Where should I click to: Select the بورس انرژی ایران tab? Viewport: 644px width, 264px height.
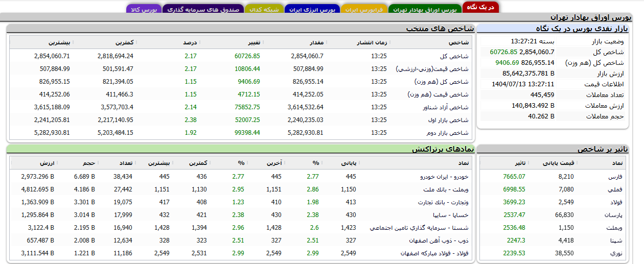click(x=310, y=10)
